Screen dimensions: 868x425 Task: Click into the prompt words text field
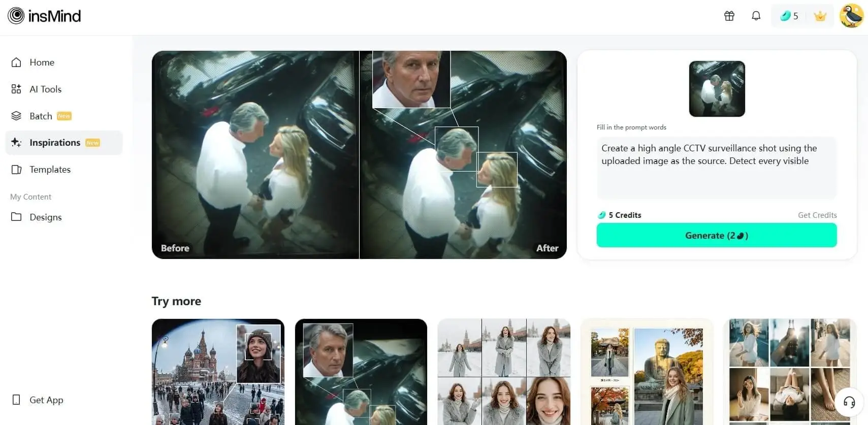(x=716, y=168)
